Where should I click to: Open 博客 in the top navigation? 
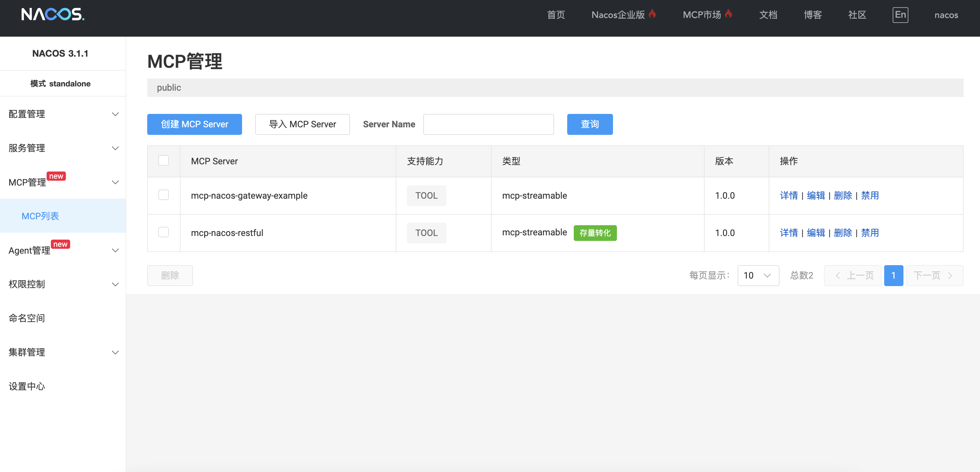813,15
